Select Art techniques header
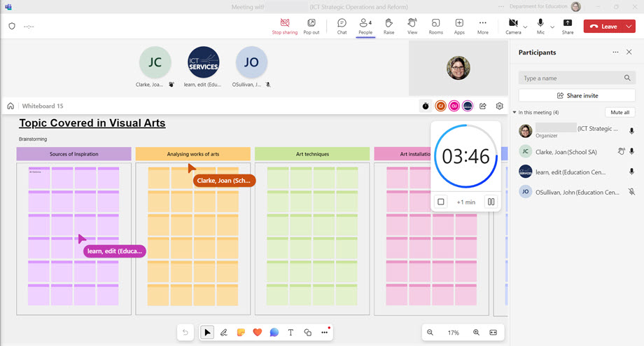The width and height of the screenshot is (644, 346). click(312, 154)
